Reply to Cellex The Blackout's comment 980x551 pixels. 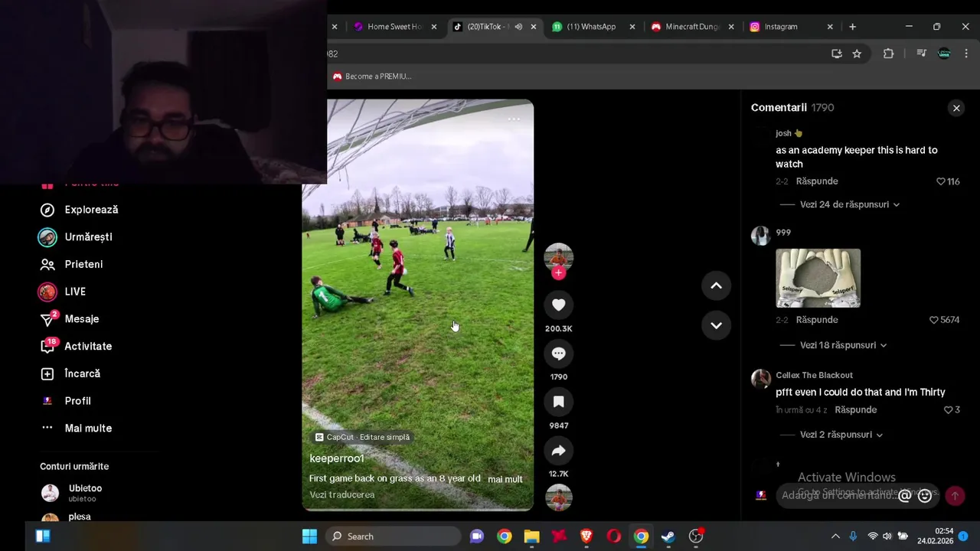point(856,410)
